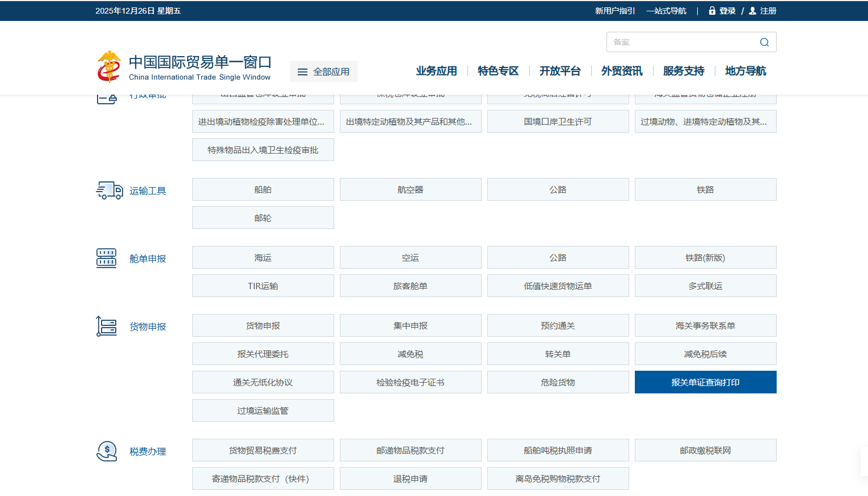Viewport: 868px width, 496px height.
Task: Open the 一站式导航 link
Action: pos(666,11)
